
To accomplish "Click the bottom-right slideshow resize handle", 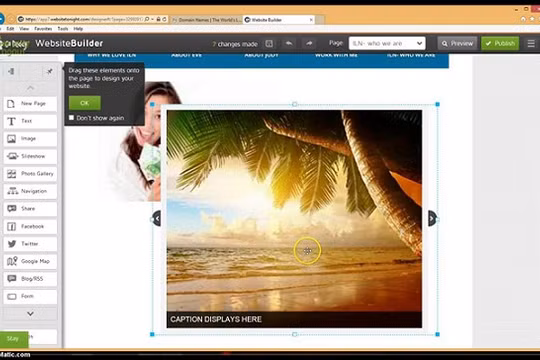I will tap(437, 334).
